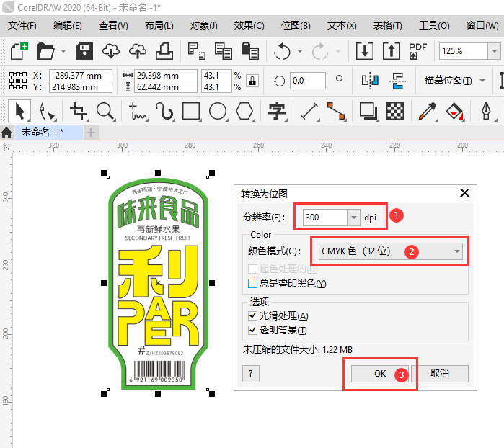Select the Rectangle tool
The height and width of the screenshot is (448, 504).
click(191, 111)
